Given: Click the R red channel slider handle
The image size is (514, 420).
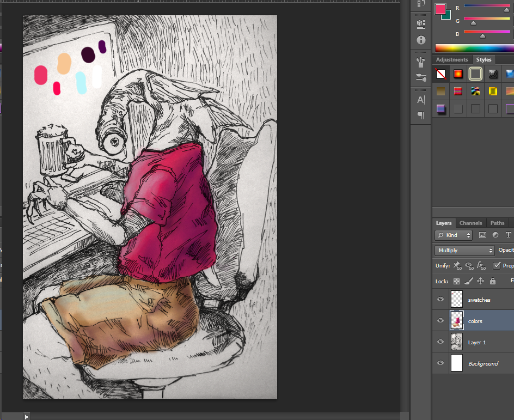Looking at the screenshot, I should coord(506,10).
